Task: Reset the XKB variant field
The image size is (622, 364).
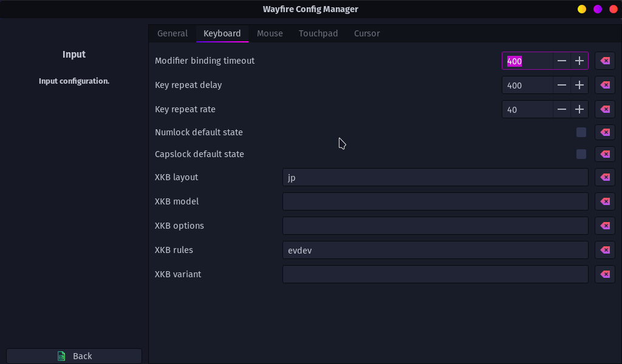Action: (605, 274)
